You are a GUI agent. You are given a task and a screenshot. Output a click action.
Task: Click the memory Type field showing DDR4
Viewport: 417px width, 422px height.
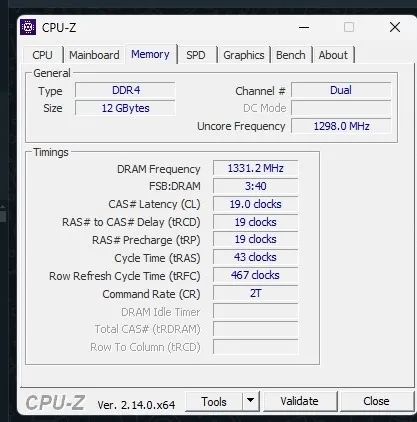[x=125, y=90]
